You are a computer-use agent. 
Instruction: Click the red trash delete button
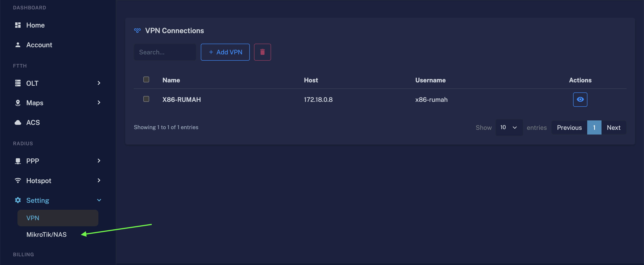(262, 52)
